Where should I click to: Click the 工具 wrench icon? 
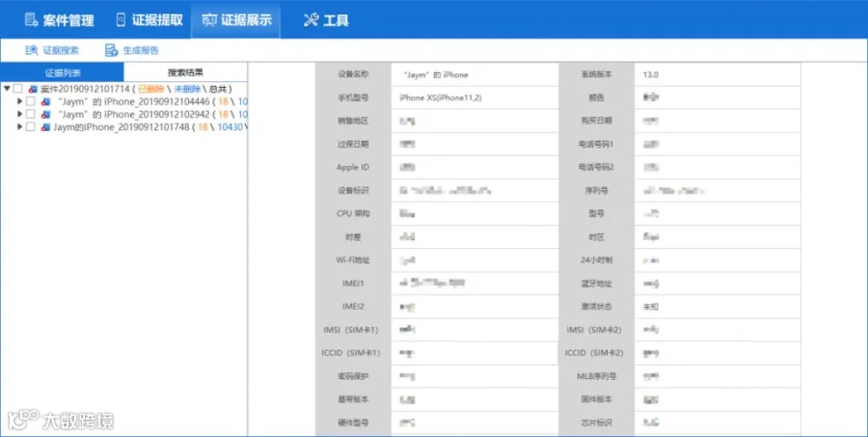(311, 20)
